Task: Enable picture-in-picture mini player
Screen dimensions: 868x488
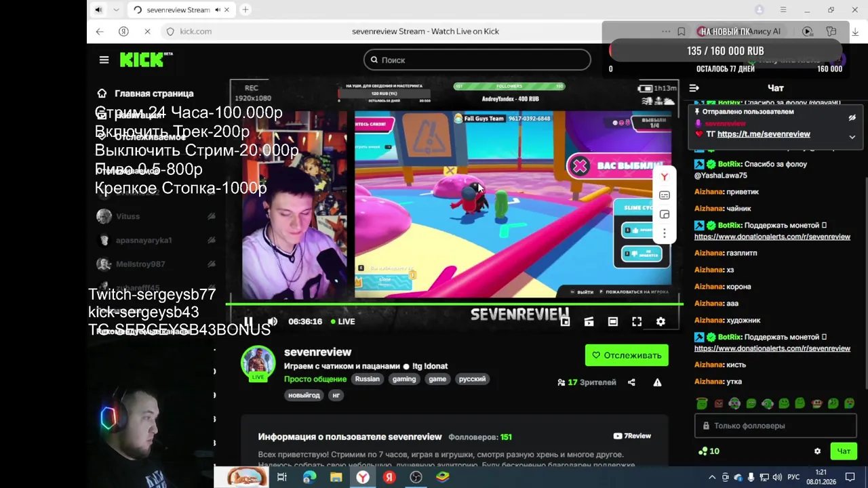Action: tap(565, 321)
